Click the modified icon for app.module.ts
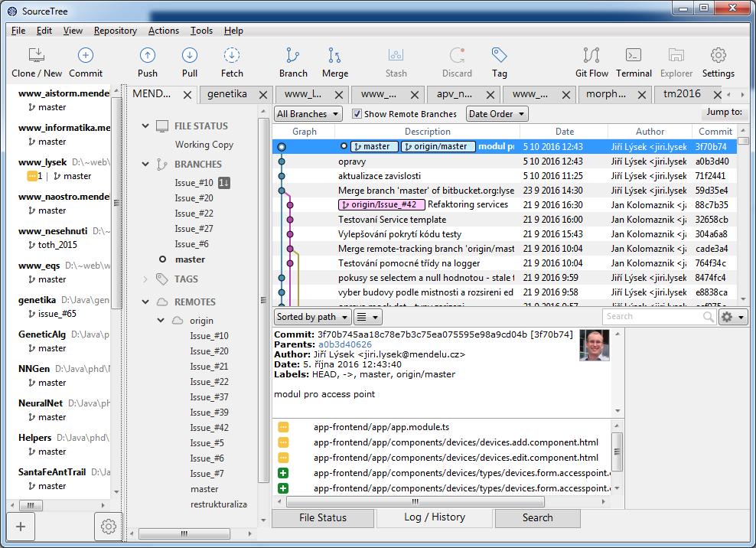This screenshot has width=756, height=548. (283, 427)
